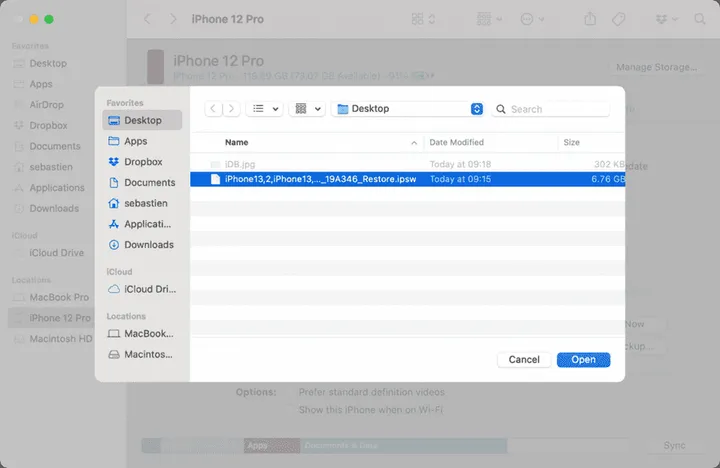
Task: Select Documents in dialog sidebar
Action: (149, 183)
